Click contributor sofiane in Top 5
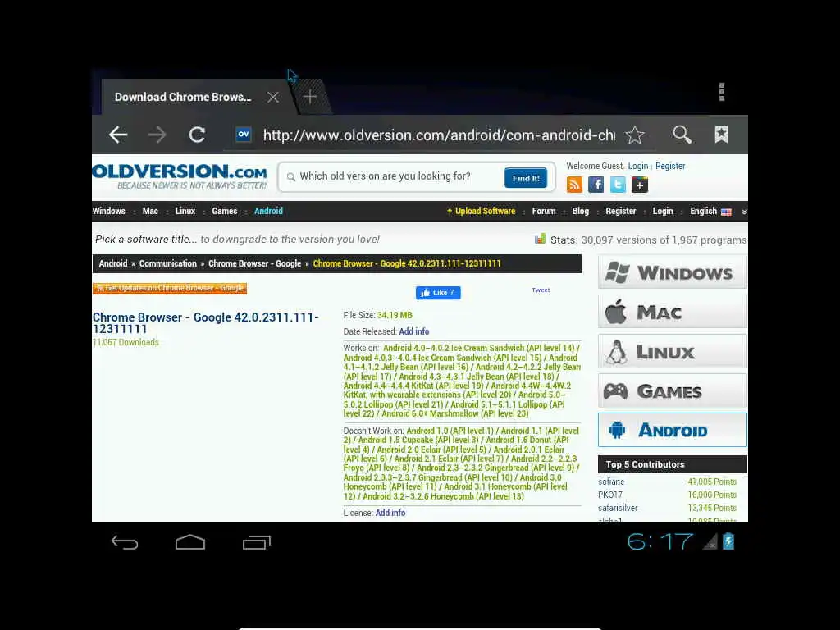Screen dimensions: 840x630 [x=611, y=482]
